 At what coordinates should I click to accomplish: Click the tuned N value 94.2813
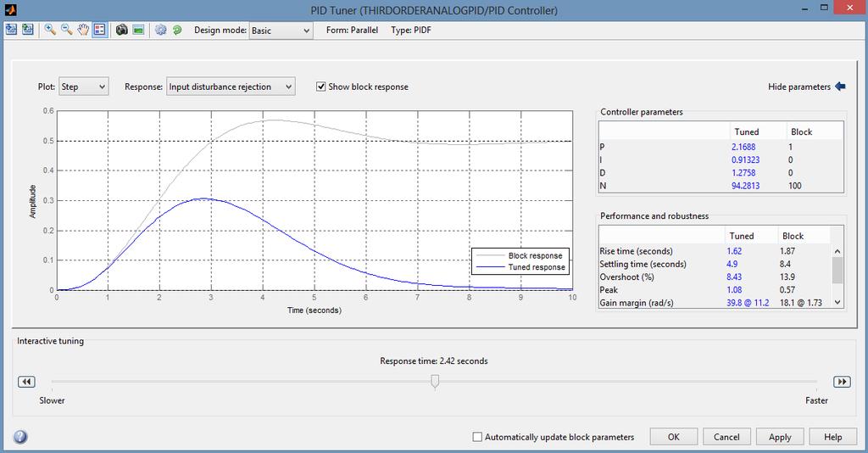pos(746,186)
